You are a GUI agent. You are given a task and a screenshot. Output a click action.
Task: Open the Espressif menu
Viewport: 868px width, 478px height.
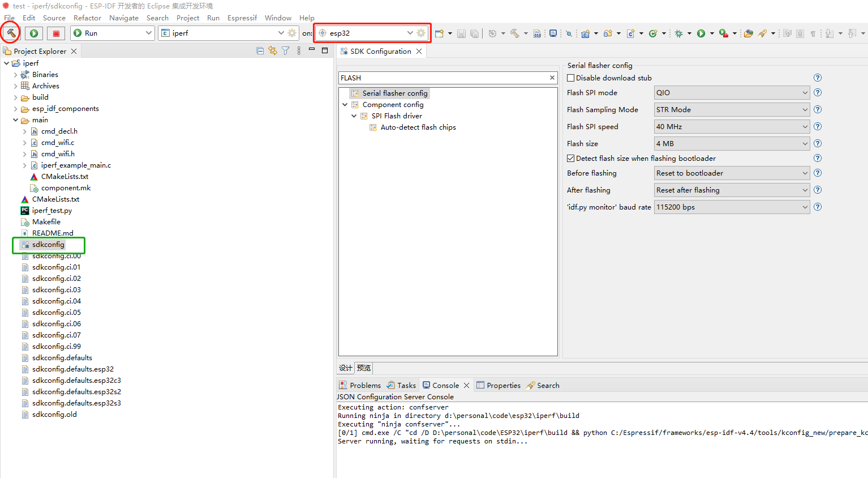tap(242, 18)
